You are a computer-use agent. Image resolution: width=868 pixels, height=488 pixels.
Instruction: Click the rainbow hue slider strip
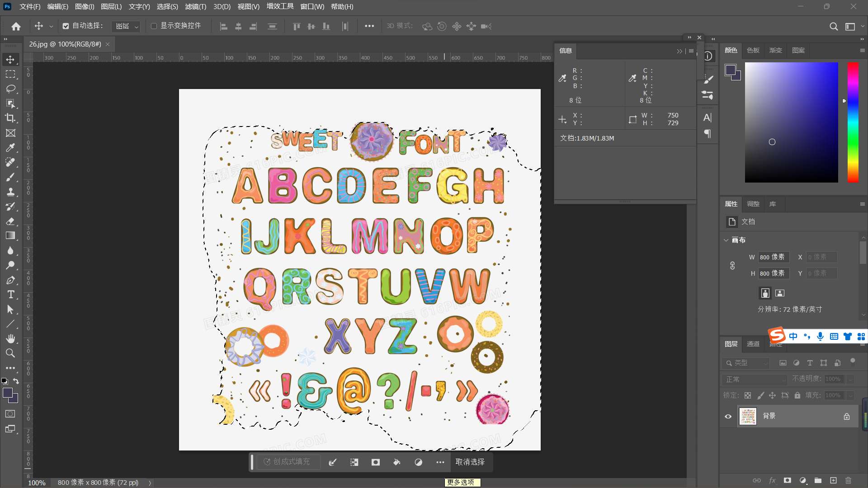click(853, 122)
